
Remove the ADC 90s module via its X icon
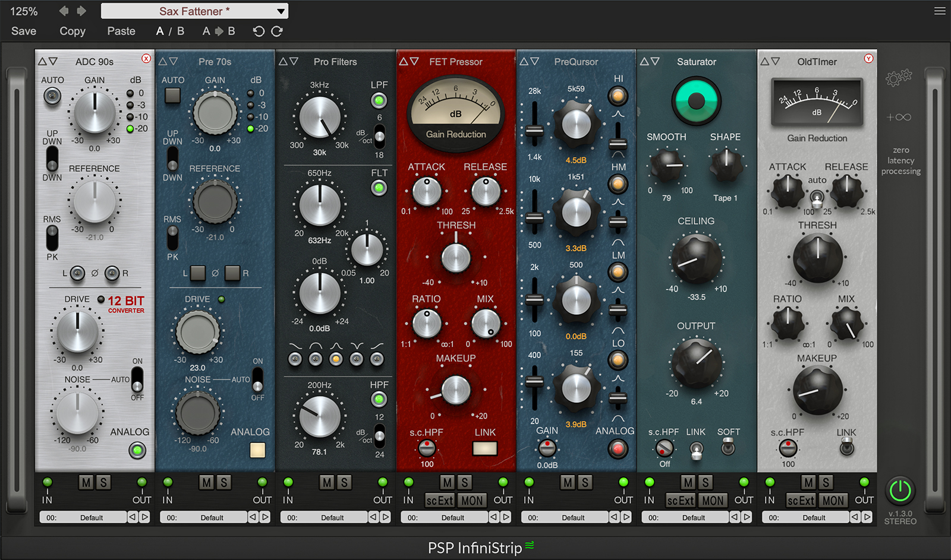pos(146,58)
